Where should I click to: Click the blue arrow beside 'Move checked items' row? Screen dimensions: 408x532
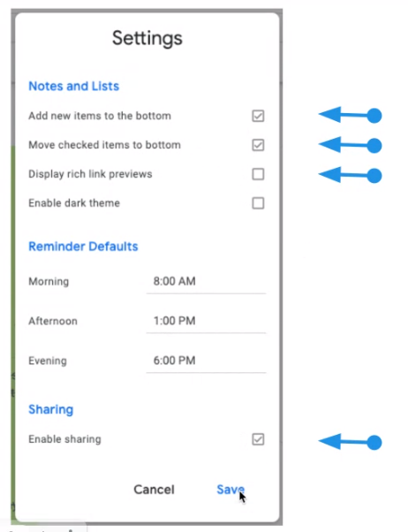click(x=350, y=145)
